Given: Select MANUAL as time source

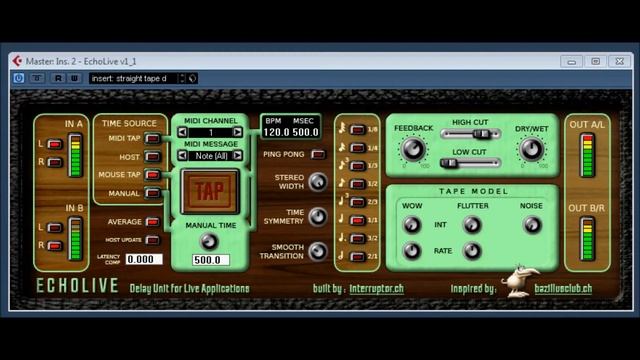Looking at the screenshot, I should (x=153, y=193).
